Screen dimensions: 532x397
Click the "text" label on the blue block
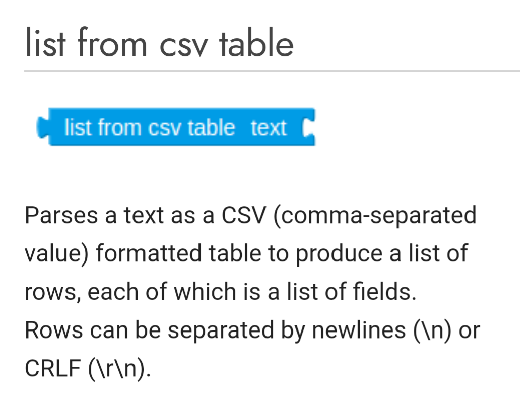coord(269,128)
